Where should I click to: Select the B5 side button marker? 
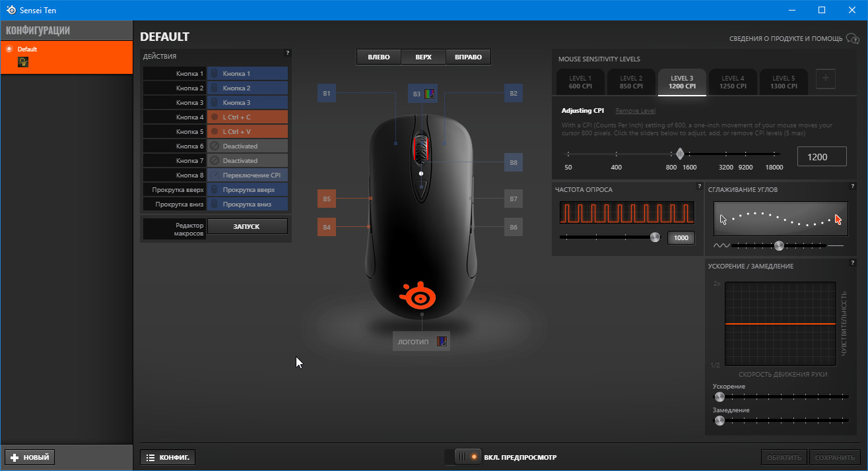(x=327, y=198)
